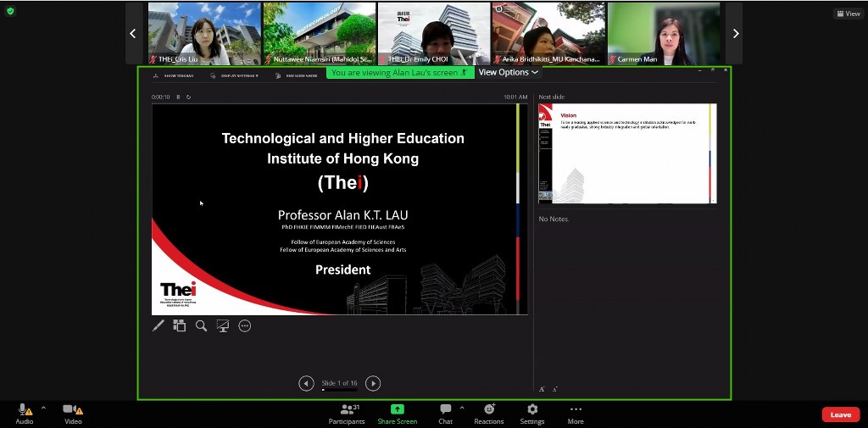The height and width of the screenshot is (428, 868).
Task: Toggle the Video camera
Action: tap(72, 413)
